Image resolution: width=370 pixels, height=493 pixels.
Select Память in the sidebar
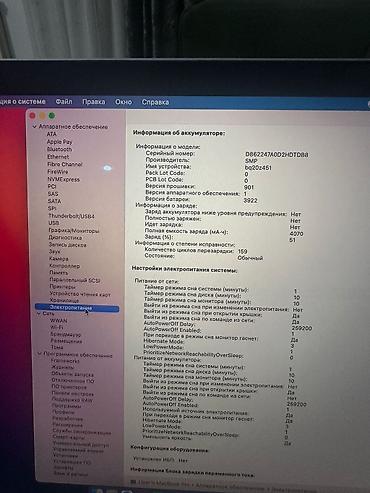(59, 273)
